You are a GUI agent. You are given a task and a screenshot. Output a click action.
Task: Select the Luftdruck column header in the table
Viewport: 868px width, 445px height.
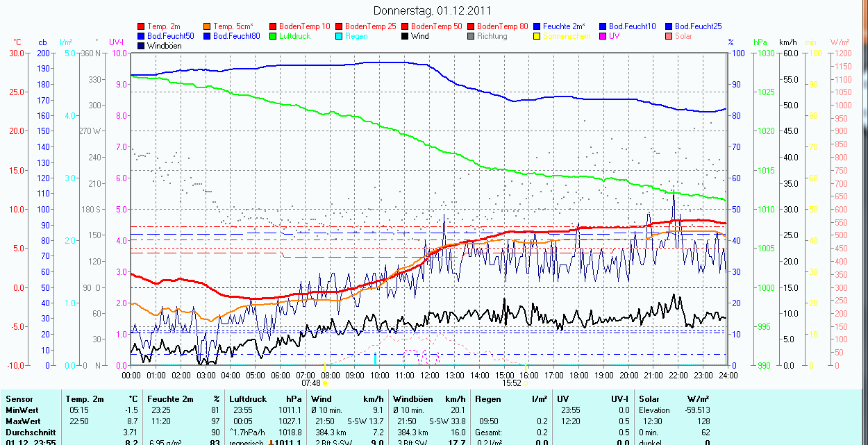(x=248, y=399)
